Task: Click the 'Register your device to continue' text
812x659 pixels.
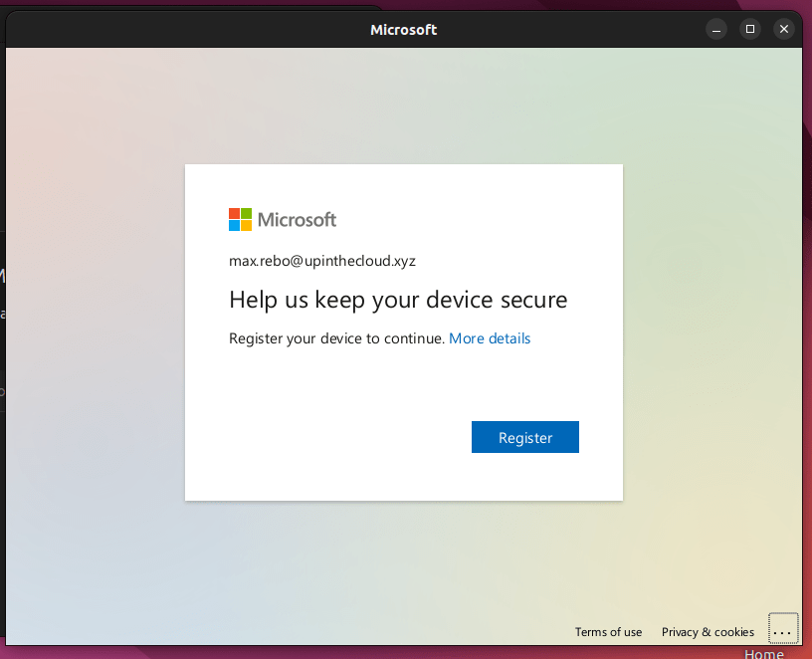Action: pyautogui.click(x=336, y=338)
